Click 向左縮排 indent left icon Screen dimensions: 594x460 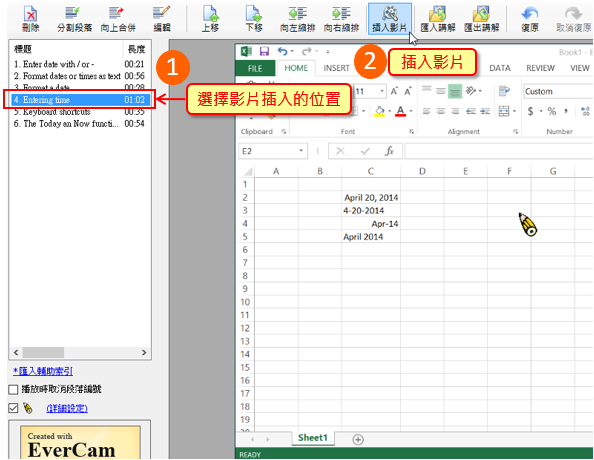pos(297,19)
